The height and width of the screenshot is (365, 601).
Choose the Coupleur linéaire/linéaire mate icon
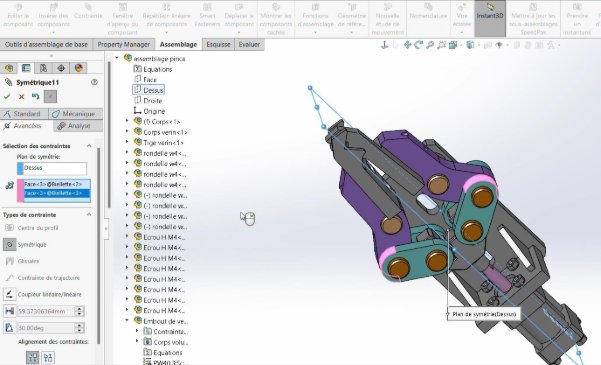(x=10, y=294)
